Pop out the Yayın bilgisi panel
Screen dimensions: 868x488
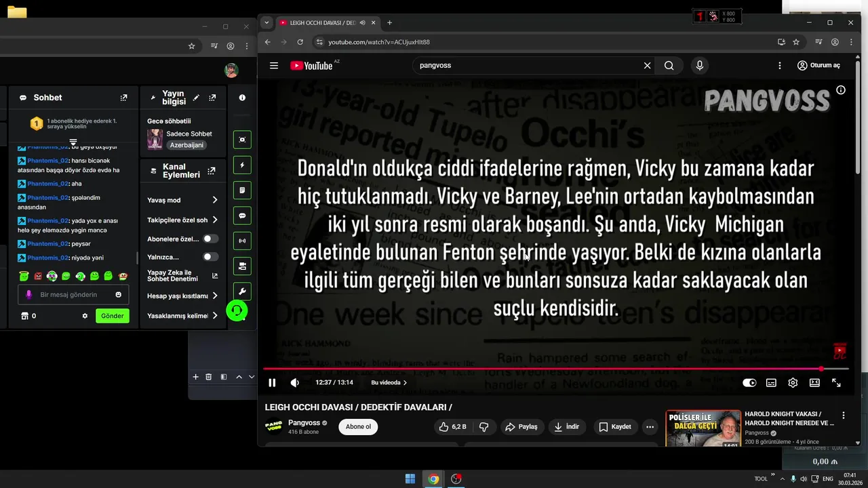(212, 98)
